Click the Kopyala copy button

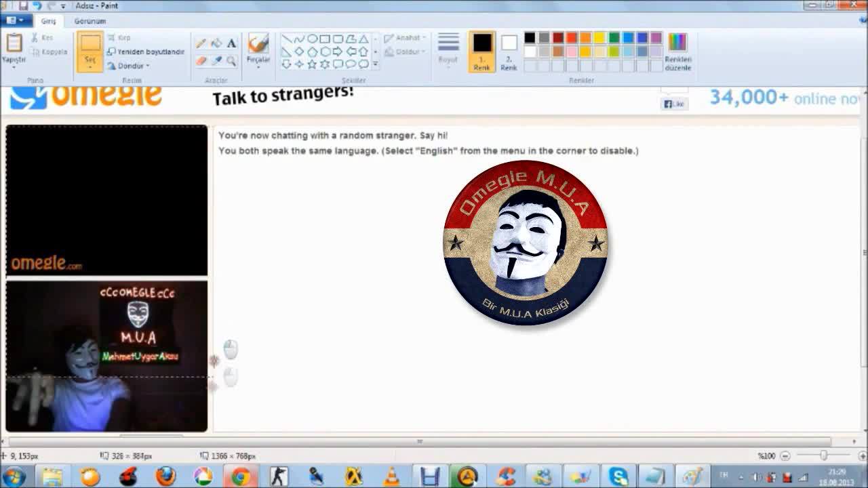pyautogui.click(x=49, y=52)
